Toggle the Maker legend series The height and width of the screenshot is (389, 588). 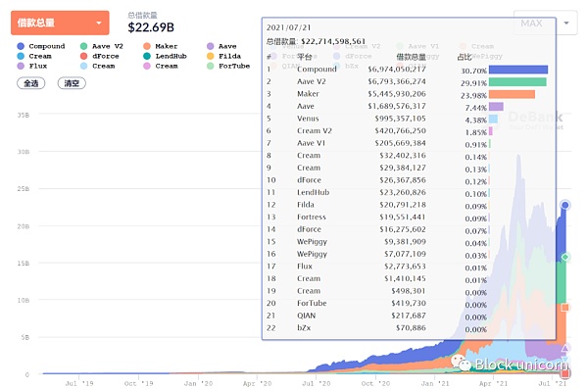tap(161, 46)
